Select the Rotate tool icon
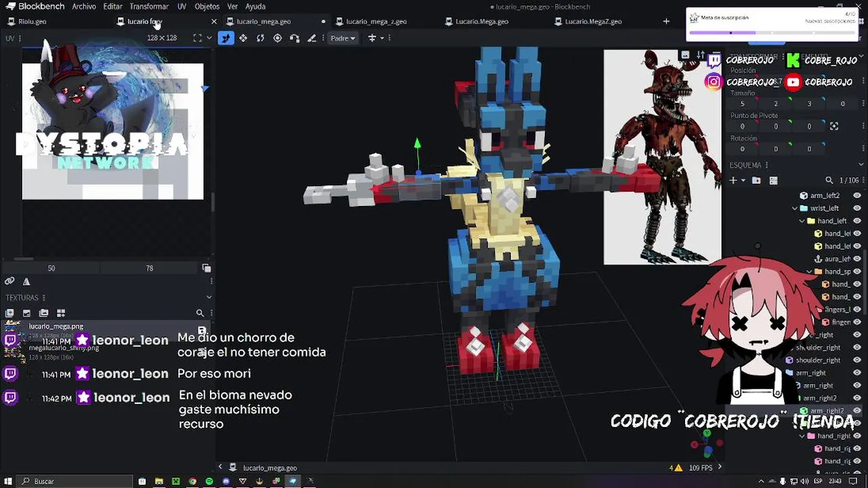Screen dimensions: 868x488 [260, 38]
